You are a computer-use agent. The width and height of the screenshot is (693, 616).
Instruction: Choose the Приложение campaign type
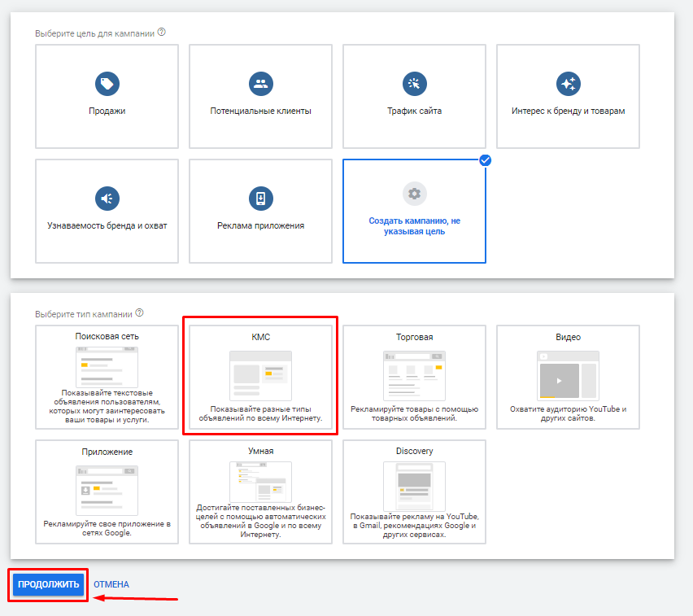(x=107, y=492)
